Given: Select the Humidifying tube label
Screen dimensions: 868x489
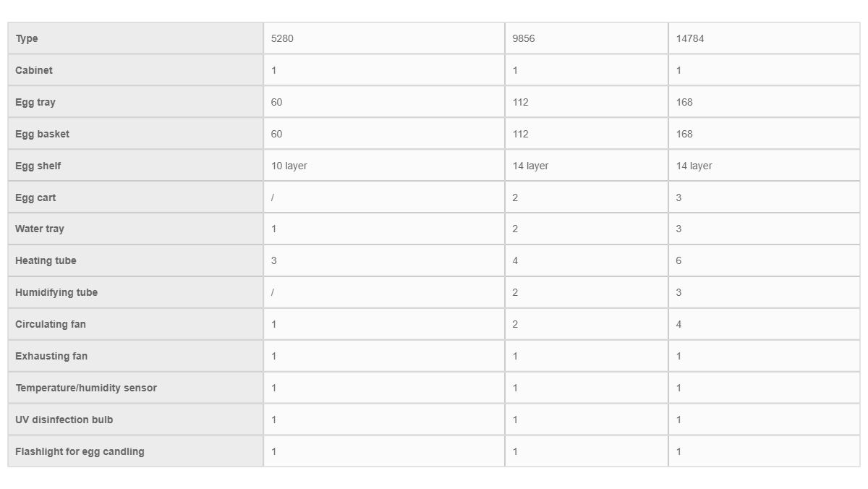Looking at the screenshot, I should click(56, 292).
